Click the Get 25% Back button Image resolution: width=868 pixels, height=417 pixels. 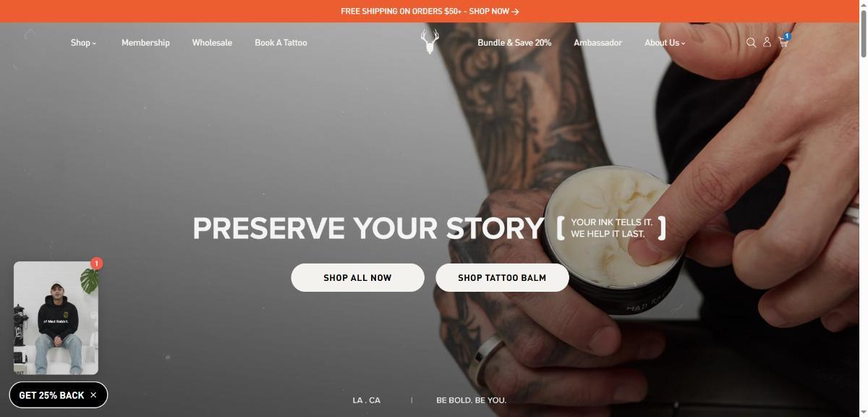click(51, 395)
